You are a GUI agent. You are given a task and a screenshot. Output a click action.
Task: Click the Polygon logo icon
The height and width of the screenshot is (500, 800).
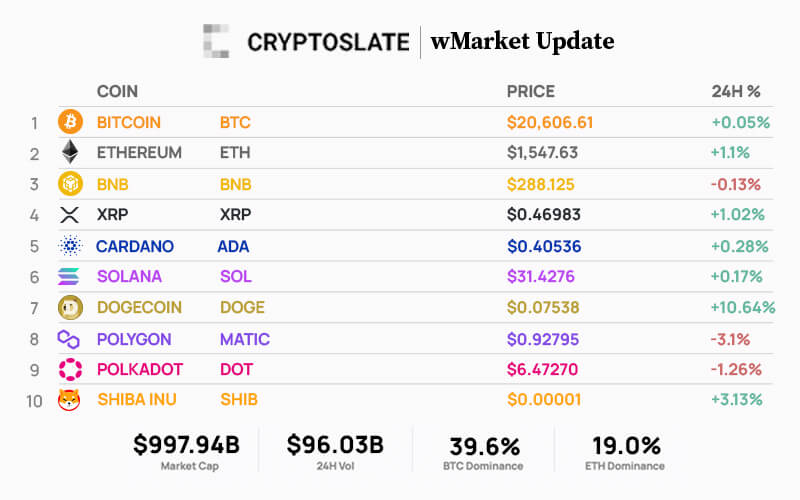pos(70,339)
